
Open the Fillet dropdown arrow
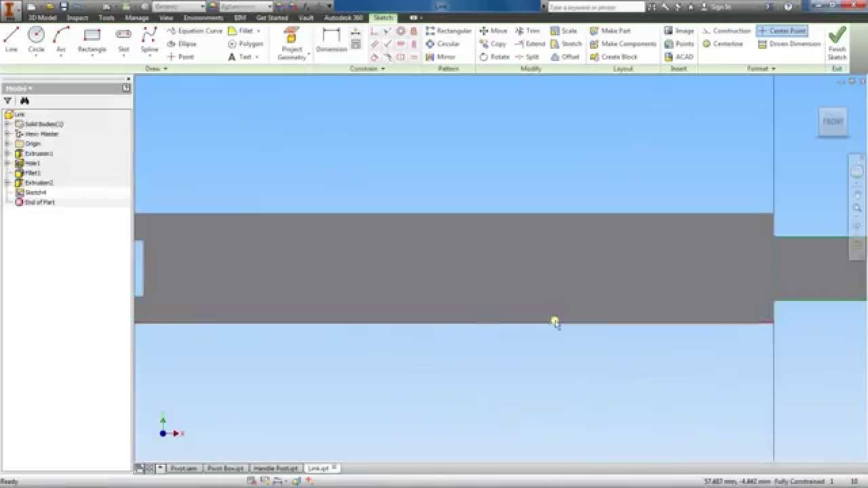(258, 31)
